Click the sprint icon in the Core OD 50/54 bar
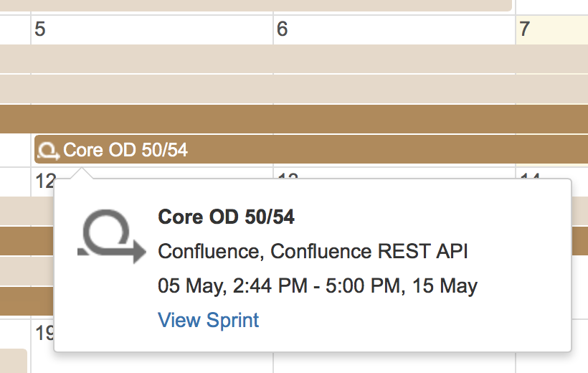The width and height of the screenshot is (588, 373). [x=48, y=151]
